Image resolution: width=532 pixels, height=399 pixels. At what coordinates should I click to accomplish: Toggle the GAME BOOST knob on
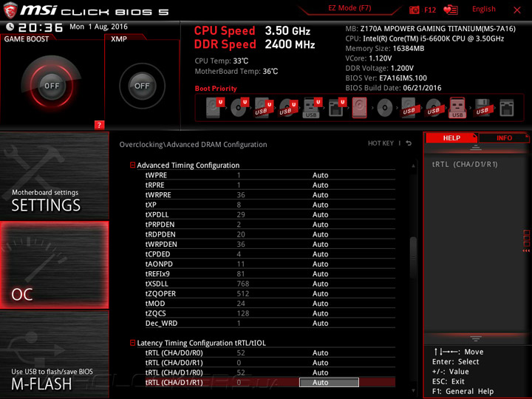coord(52,86)
